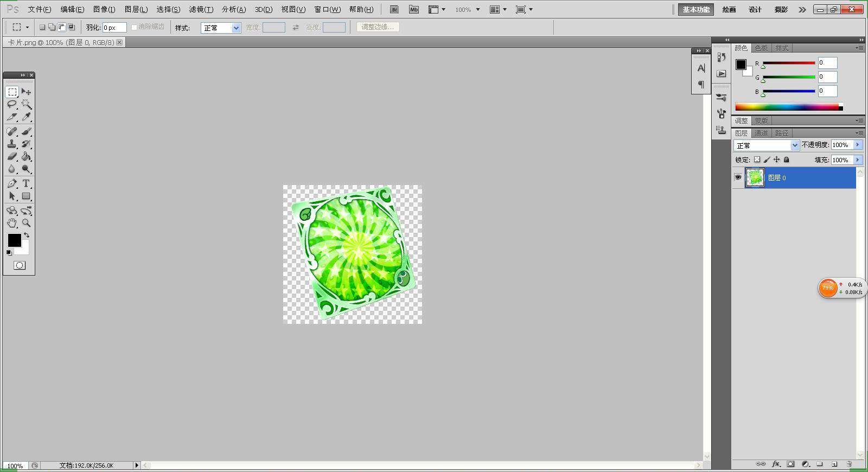Switch to the 设计 workspace

(755, 9)
